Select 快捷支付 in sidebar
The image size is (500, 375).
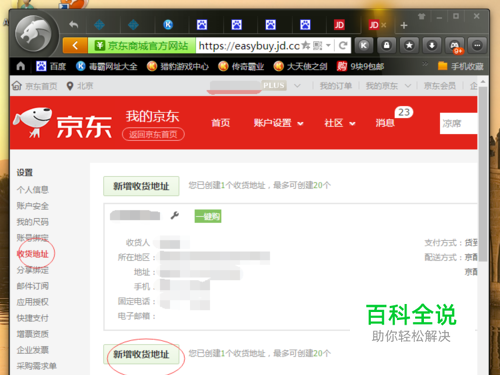click(x=33, y=318)
